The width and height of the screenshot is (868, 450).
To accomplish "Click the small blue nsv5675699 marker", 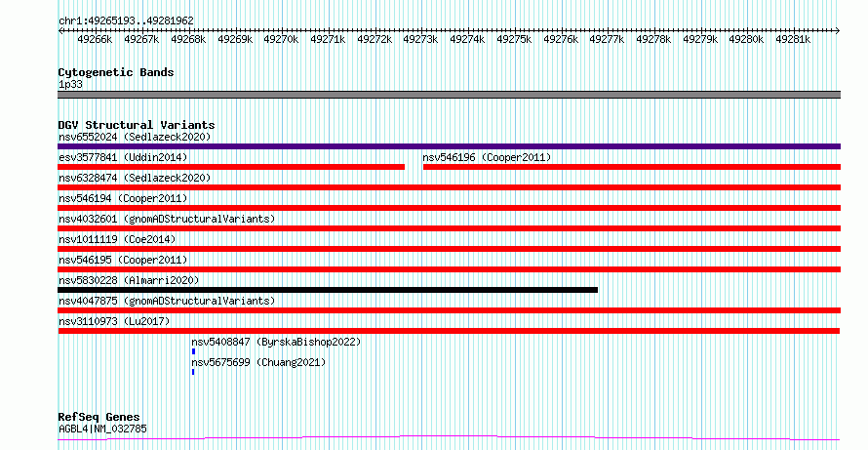I will click(x=193, y=372).
